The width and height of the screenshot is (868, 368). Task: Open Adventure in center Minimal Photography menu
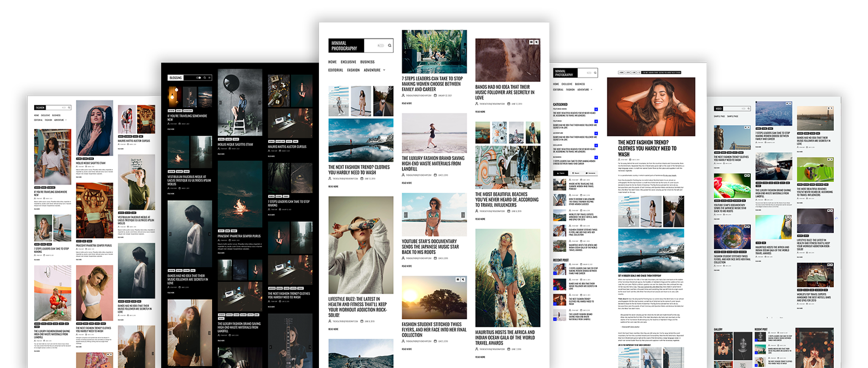(x=372, y=70)
